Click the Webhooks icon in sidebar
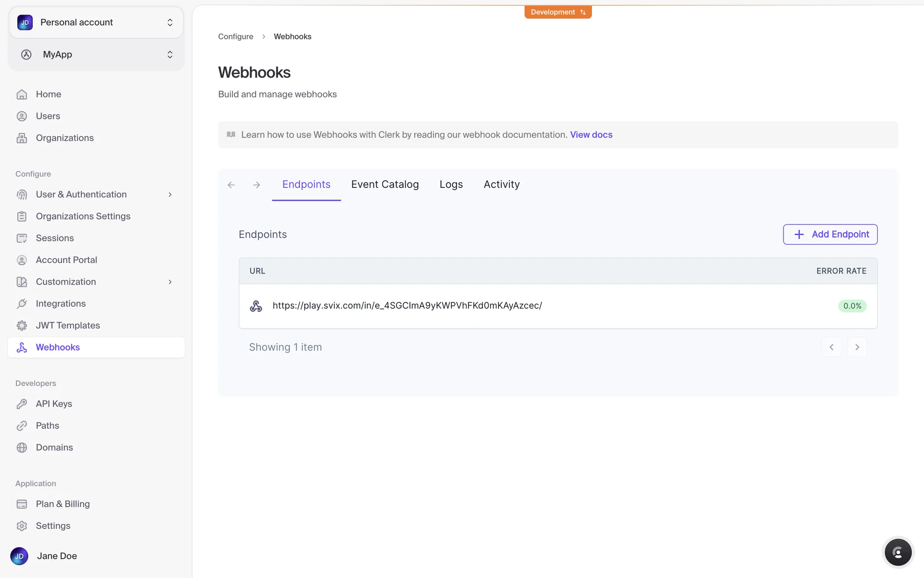 coord(22,347)
